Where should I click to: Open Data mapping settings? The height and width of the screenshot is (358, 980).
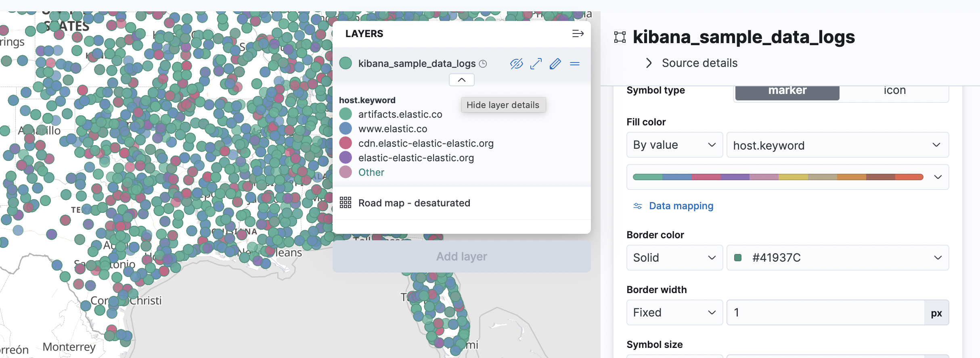[681, 206]
